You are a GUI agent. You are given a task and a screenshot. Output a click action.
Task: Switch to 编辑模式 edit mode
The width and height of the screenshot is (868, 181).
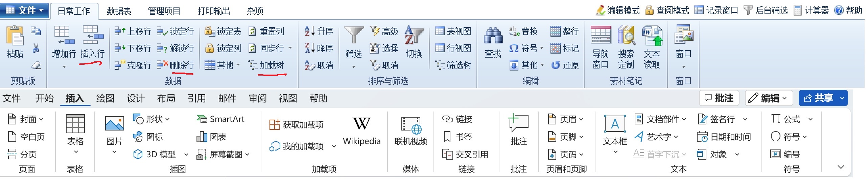[618, 11]
